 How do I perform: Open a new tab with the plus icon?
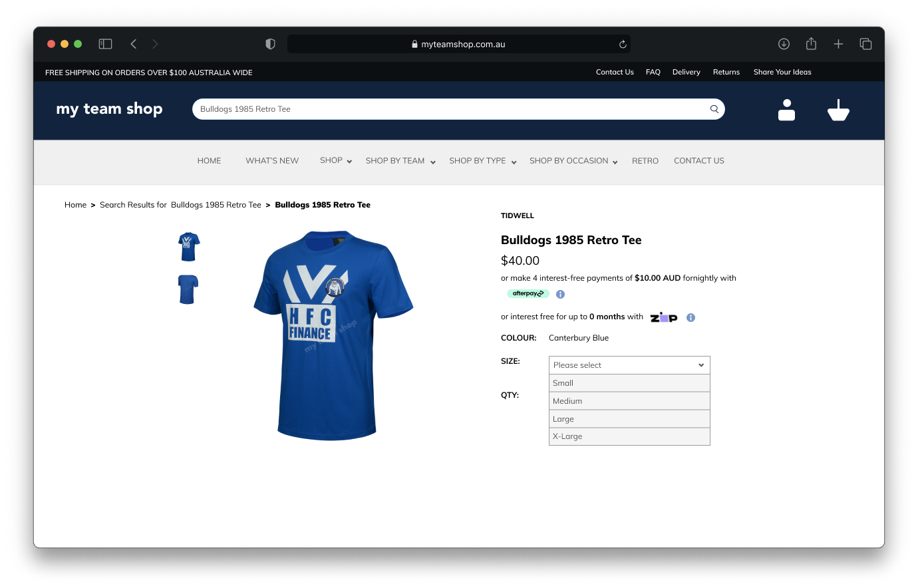tap(838, 44)
